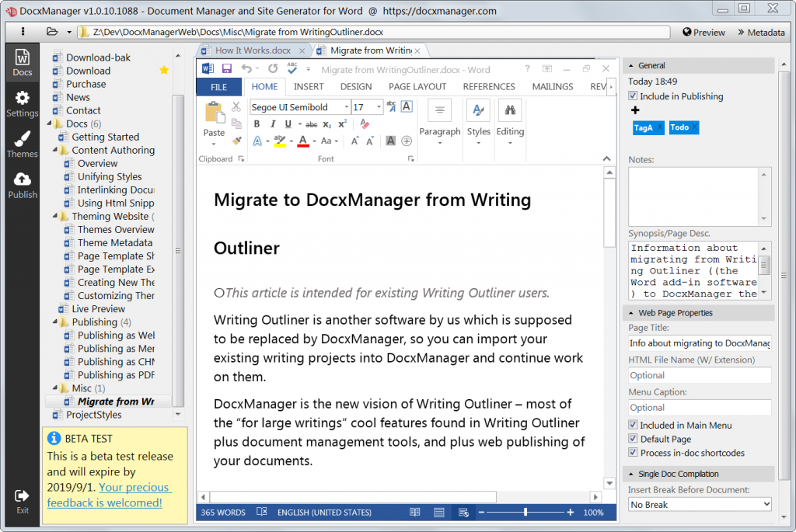Click Clear All Formatting eraser icon
Image resolution: width=796 pixels, height=532 pixels.
click(x=365, y=123)
